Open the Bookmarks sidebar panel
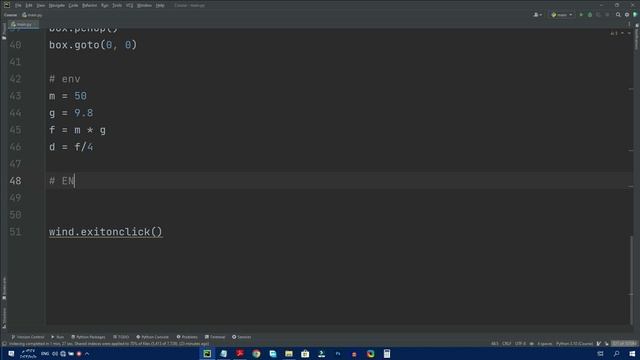This screenshot has width=640, height=360. point(4,289)
